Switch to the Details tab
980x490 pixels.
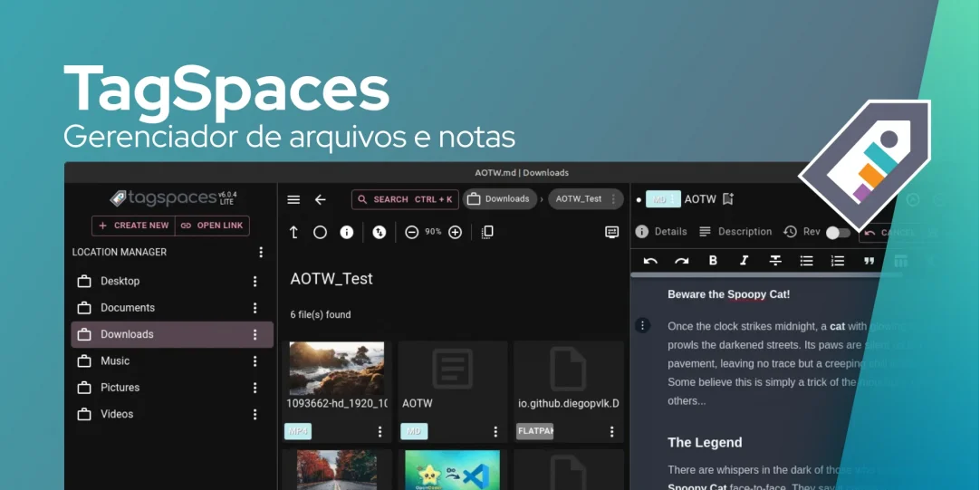coord(661,232)
